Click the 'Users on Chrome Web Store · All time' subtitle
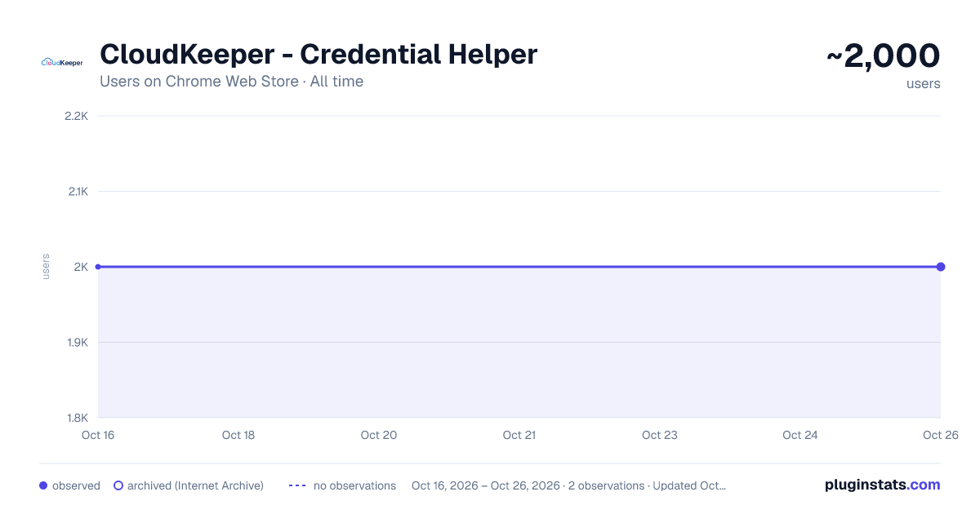This screenshot has height=514, width=980. (231, 82)
